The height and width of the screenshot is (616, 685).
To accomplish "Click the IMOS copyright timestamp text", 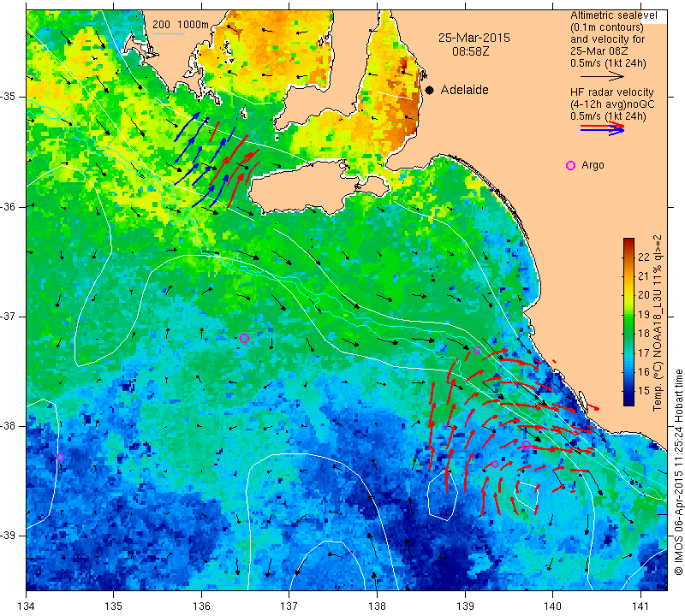I will 678,471.
